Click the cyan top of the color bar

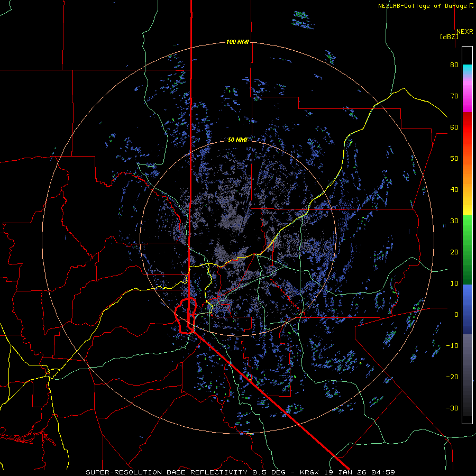467,69
